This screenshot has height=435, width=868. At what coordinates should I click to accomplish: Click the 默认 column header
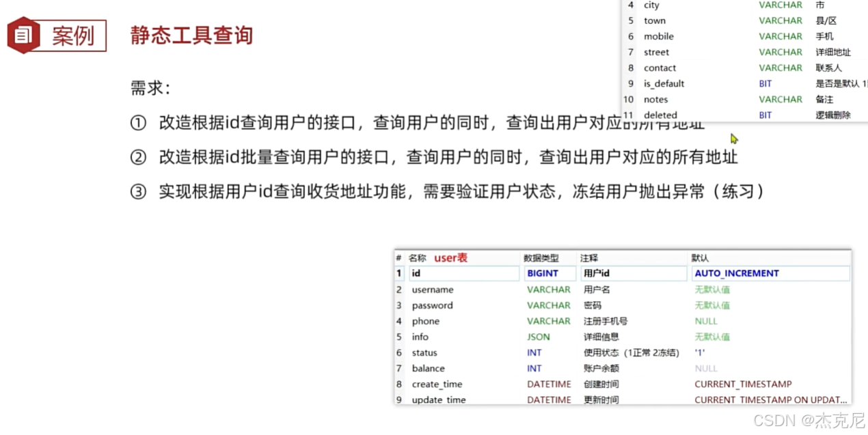coord(700,258)
